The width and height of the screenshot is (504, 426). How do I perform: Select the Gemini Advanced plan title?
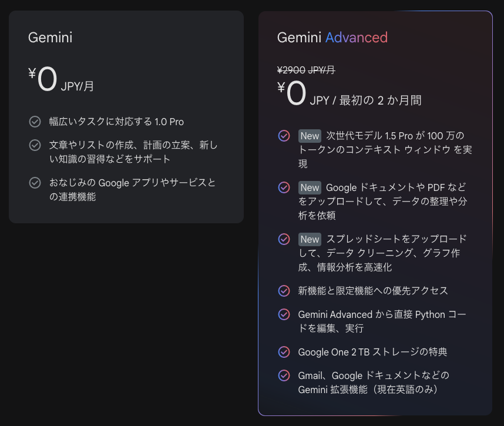tap(332, 38)
